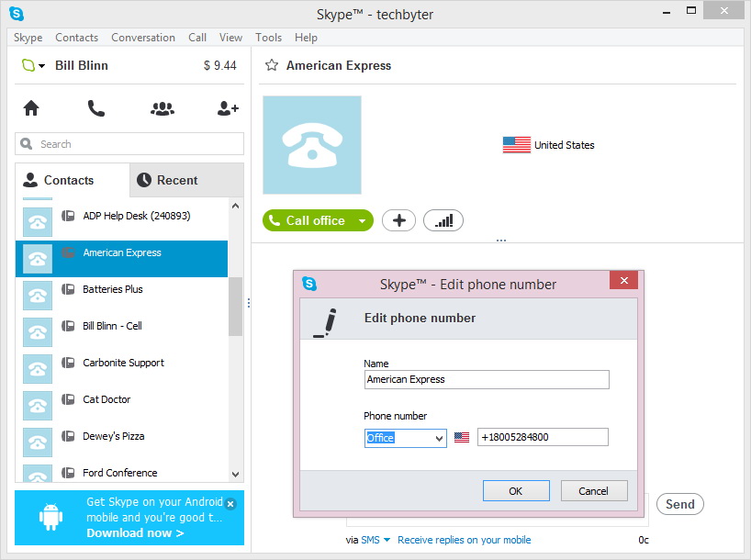Open the Call menu
The image size is (751, 560).
pyautogui.click(x=197, y=38)
